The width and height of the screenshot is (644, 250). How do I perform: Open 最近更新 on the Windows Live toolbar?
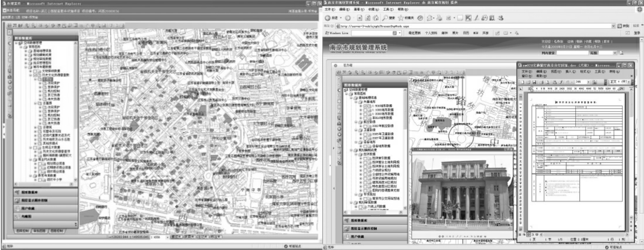tap(415, 33)
